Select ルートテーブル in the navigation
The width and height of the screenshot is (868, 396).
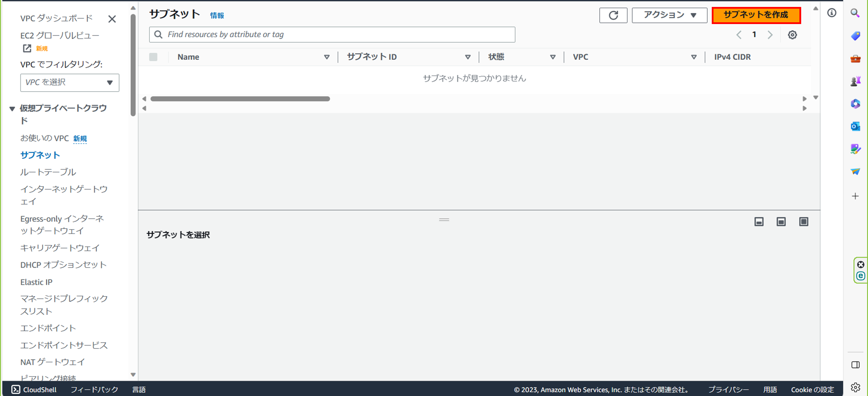[48, 172]
